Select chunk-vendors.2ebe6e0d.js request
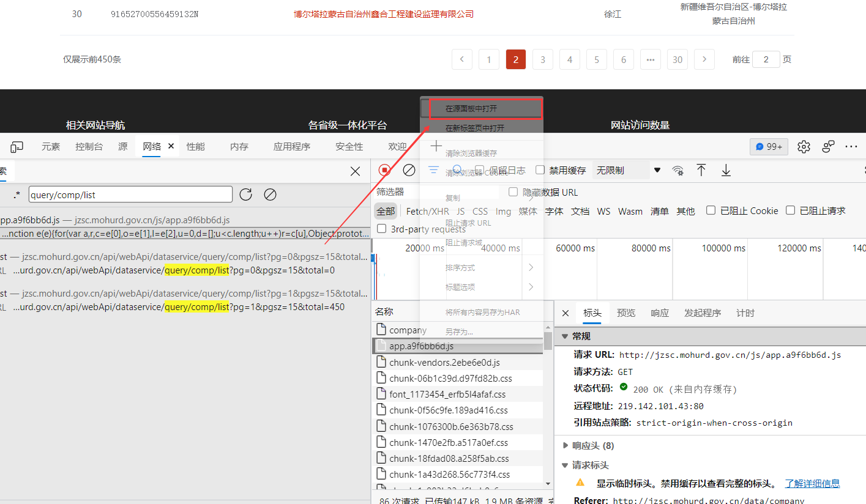Viewport: 866px width, 504px height. tap(457, 362)
